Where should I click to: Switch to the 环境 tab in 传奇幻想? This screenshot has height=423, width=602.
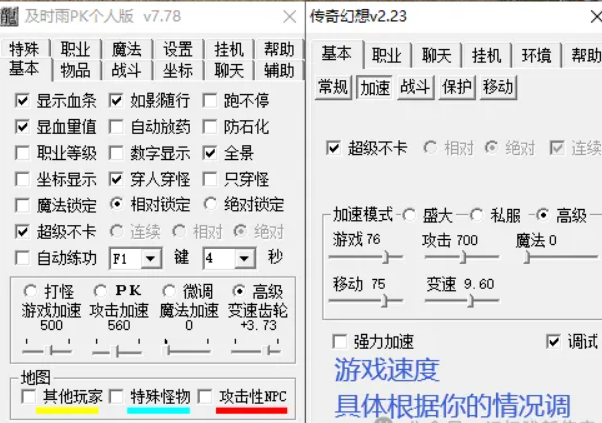pyautogui.click(x=536, y=56)
